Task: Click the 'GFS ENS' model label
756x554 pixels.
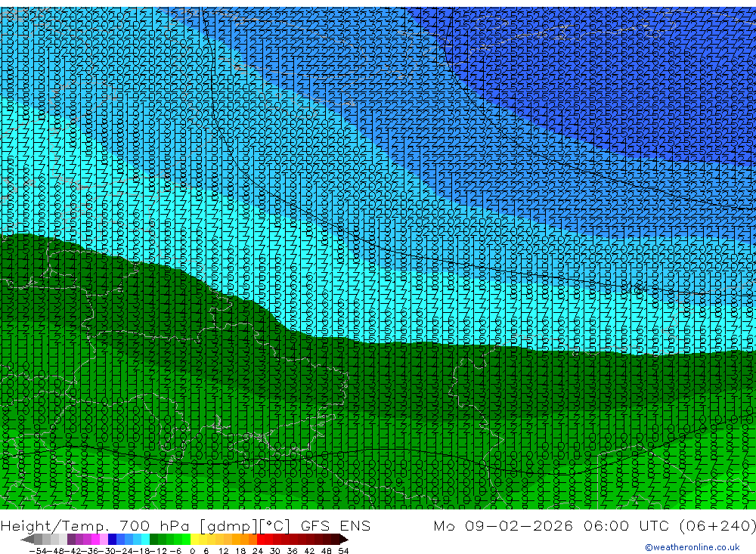Action: (336, 525)
